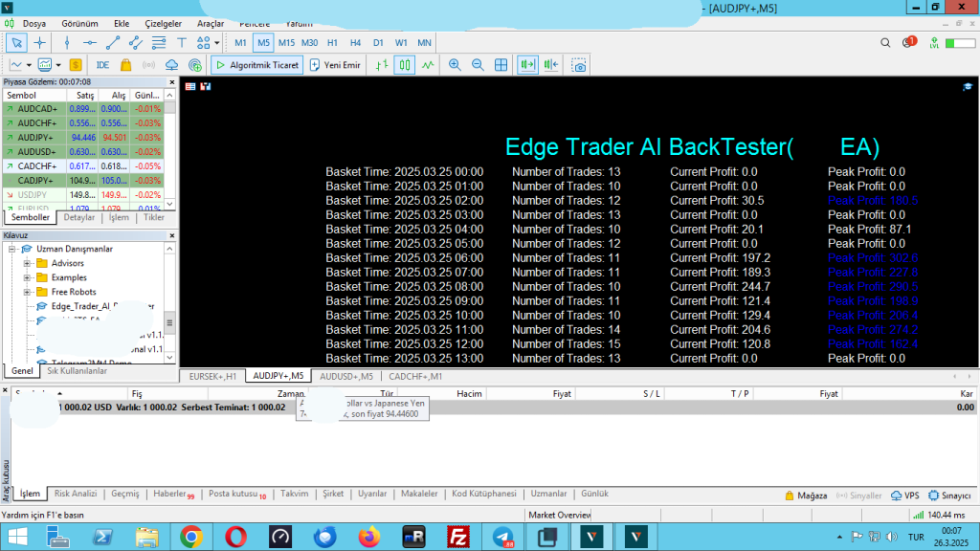Open the Araçlar menu
Viewport: 980px width, 551px height.
pos(211,24)
